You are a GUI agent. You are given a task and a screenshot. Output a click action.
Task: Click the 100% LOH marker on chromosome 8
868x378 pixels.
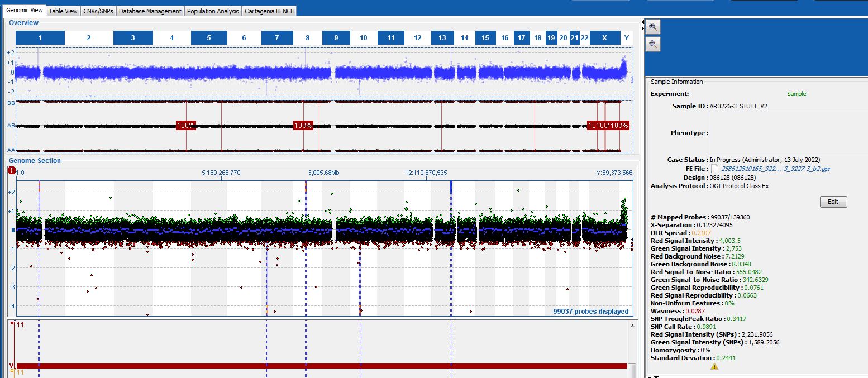303,126
